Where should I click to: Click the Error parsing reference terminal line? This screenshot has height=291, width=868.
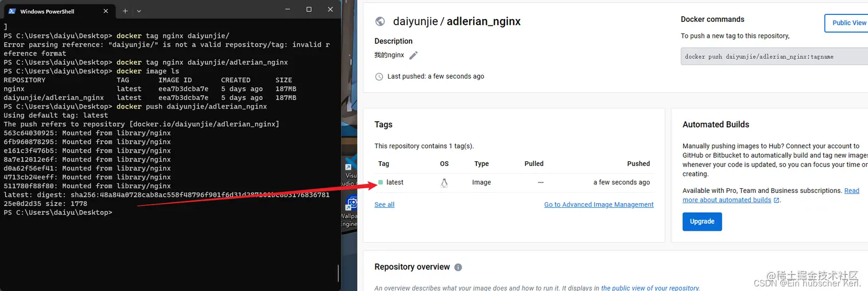166,49
